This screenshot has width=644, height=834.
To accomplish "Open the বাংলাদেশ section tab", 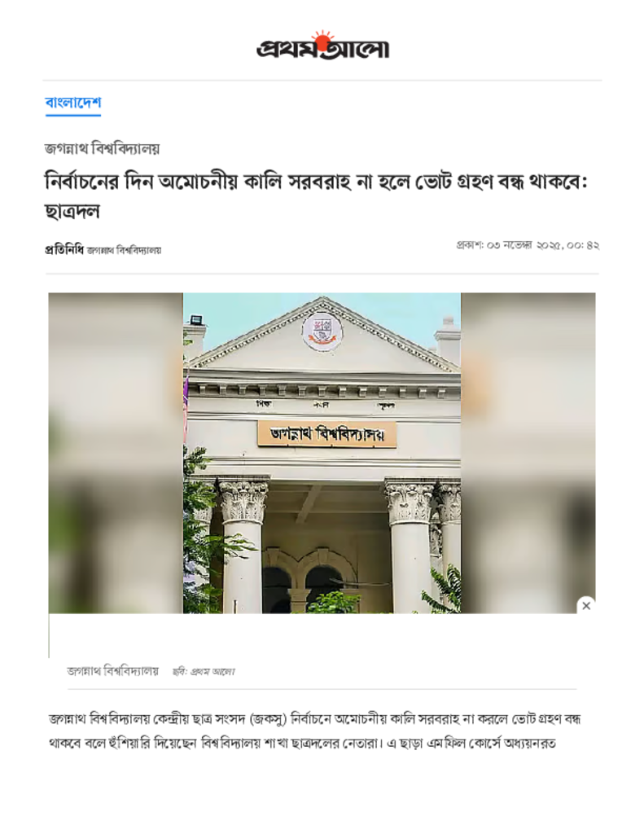I will click(72, 102).
